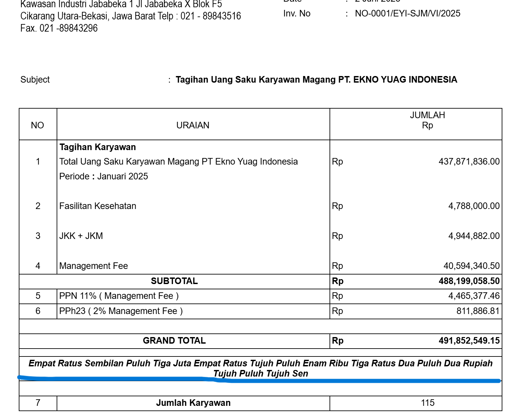Click the 'Jumlah Karyawan' label
The image size is (531, 420).
193,403
